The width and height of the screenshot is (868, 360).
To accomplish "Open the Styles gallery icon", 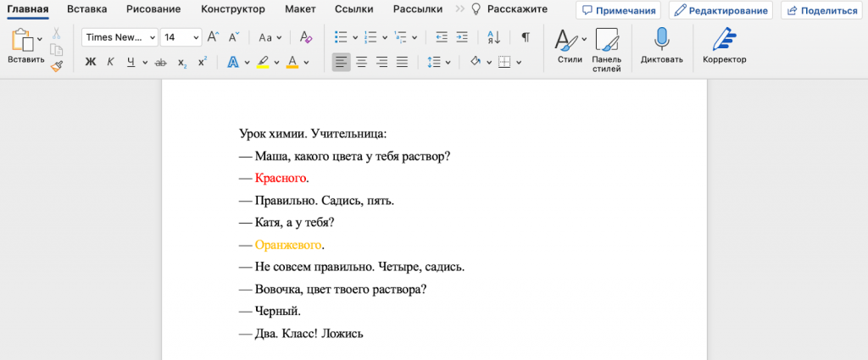I will coord(566,40).
